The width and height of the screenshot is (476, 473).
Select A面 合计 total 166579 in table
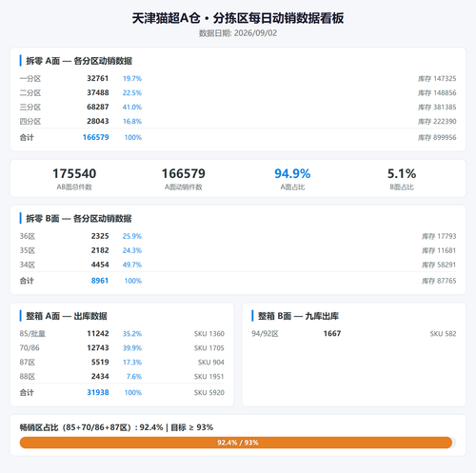click(x=95, y=137)
